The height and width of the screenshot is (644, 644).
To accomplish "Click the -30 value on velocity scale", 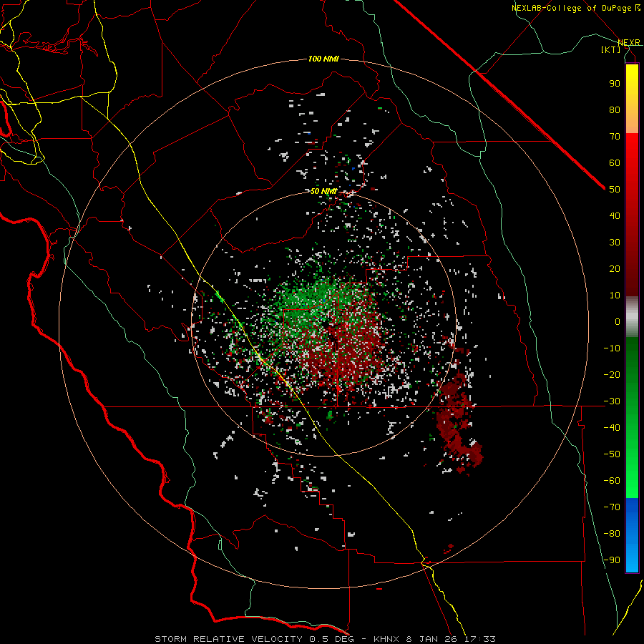I will (612, 401).
